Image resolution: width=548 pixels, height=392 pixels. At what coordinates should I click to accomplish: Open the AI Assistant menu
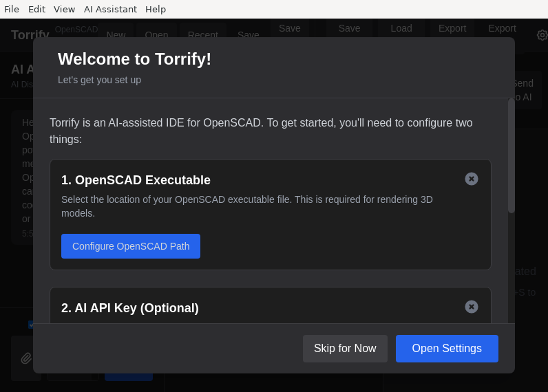pos(110,9)
